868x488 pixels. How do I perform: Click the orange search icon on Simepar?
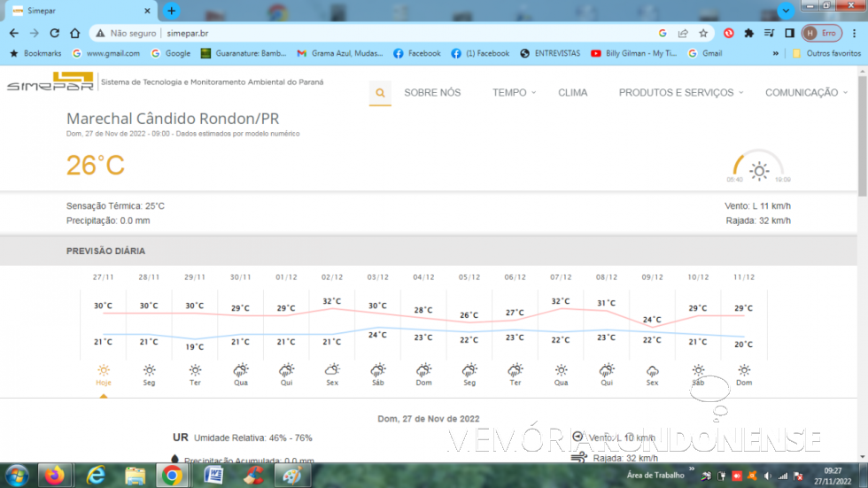click(x=380, y=93)
